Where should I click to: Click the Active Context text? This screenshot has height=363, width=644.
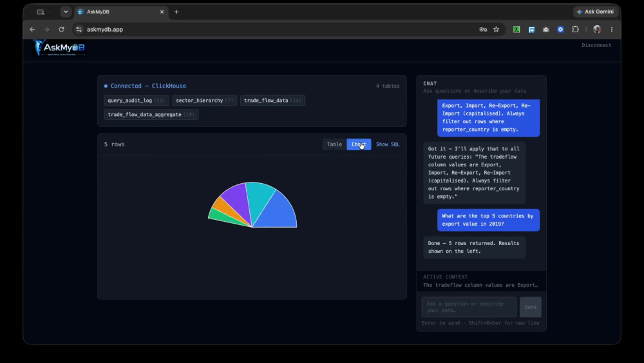480,285
